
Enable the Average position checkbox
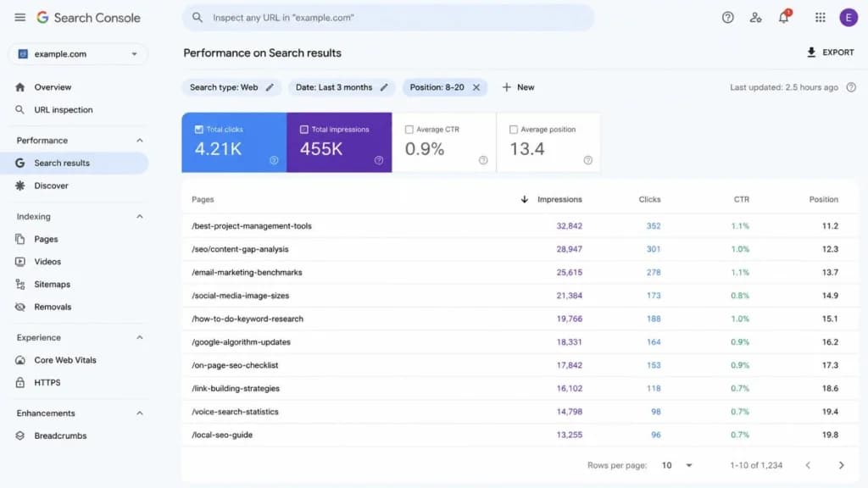pyautogui.click(x=513, y=130)
